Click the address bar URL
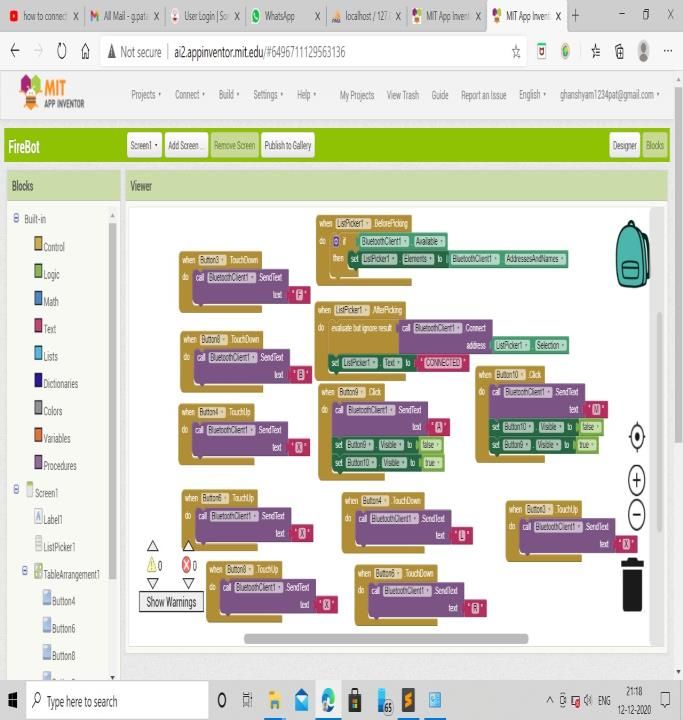 point(260,52)
